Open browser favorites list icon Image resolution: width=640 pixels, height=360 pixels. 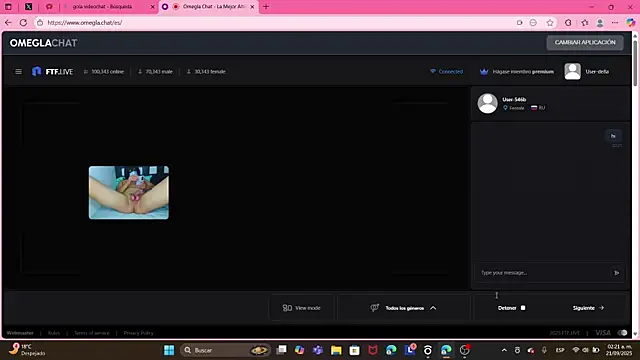pos(584,22)
